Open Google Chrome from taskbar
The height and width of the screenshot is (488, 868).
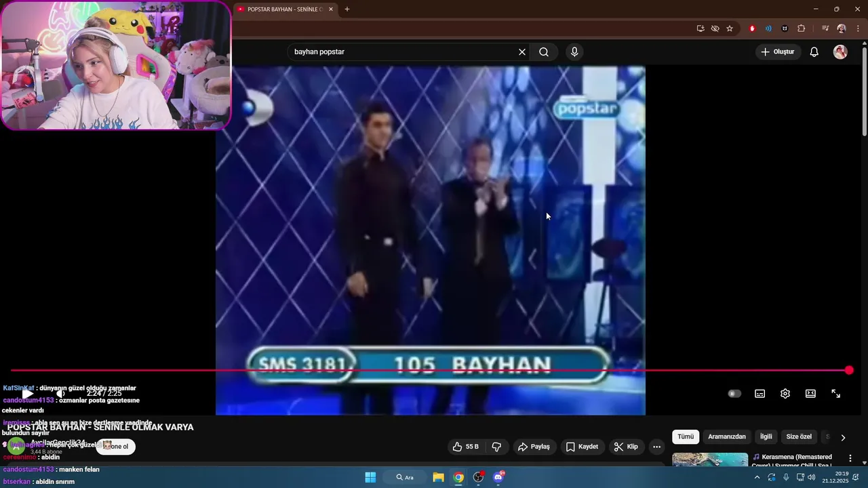click(x=459, y=477)
